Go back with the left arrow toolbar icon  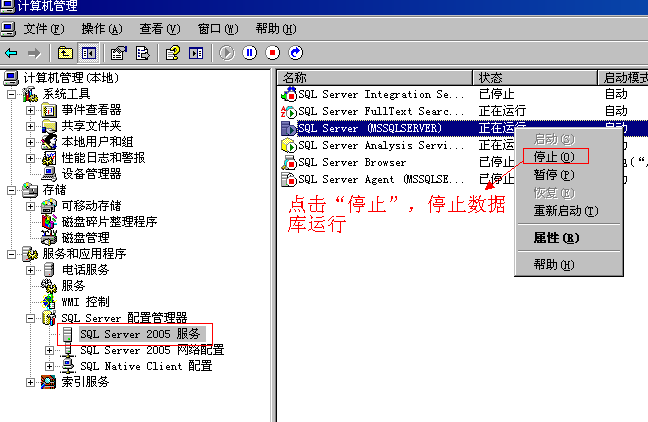click(x=11, y=53)
